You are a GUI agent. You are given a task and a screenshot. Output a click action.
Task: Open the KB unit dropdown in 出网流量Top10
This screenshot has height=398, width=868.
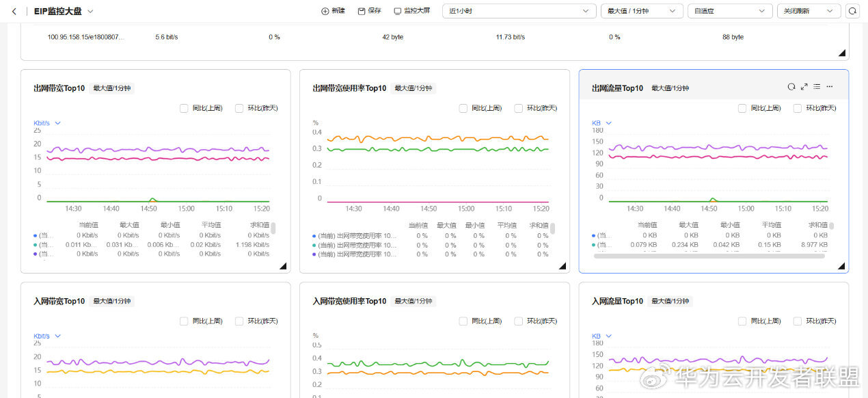601,123
